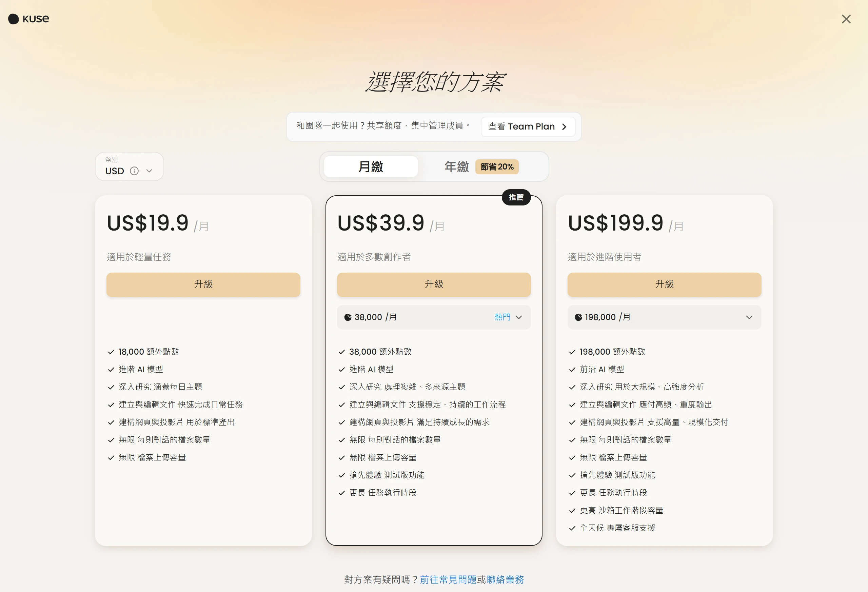Close the plan selection page
Screen dimensions: 868x592
pyautogui.click(x=846, y=19)
